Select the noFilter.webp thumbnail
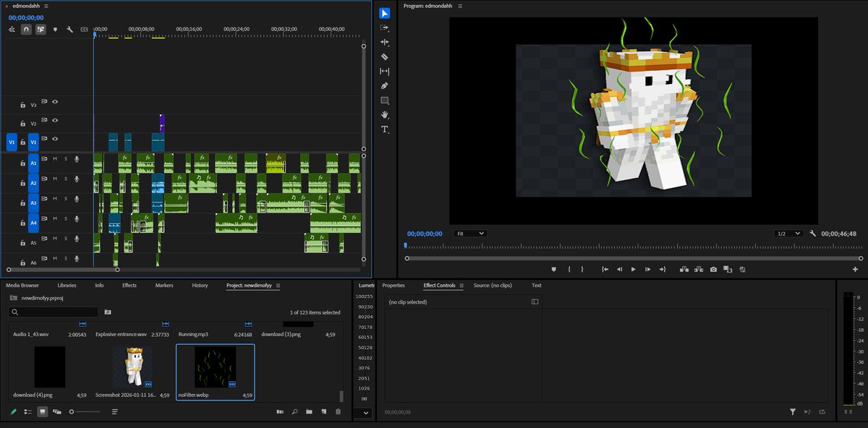The width and height of the screenshot is (868, 428). (x=215, y=367)
